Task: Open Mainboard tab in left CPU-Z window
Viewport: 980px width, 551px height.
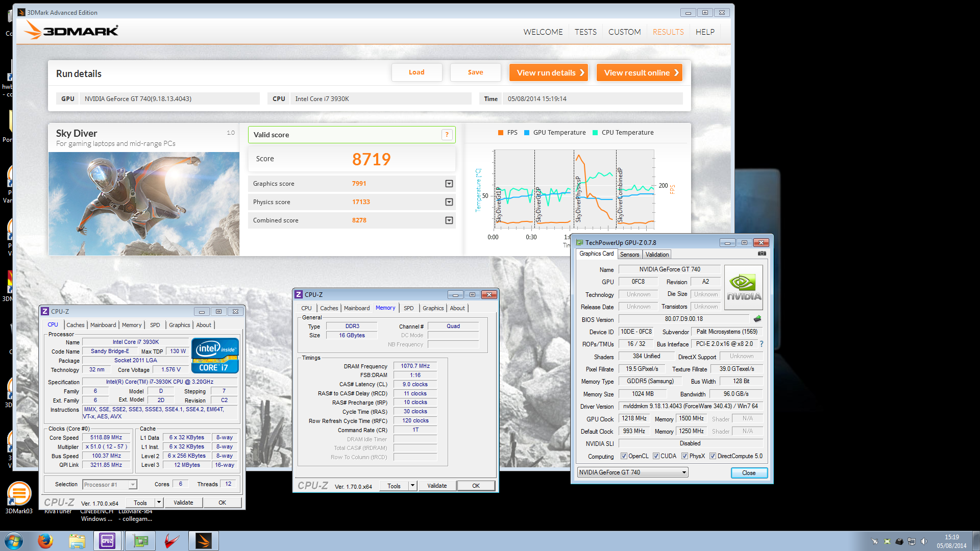Action: (x=103, y=325)
